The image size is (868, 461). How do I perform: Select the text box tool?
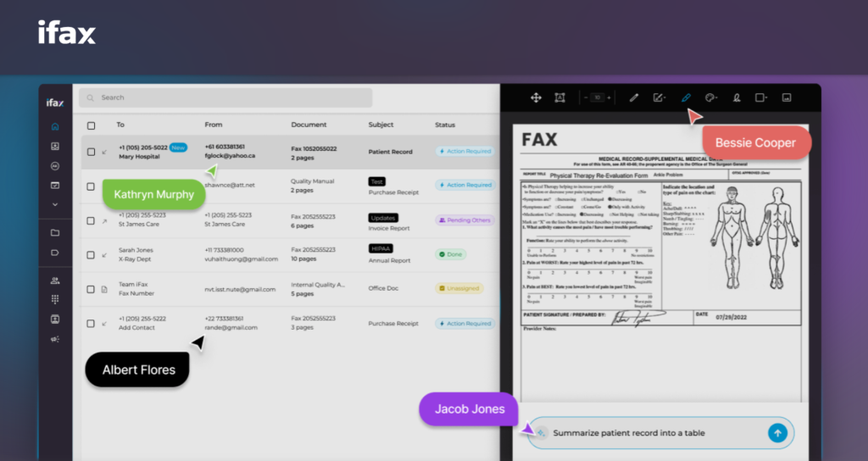pos(559,97)
